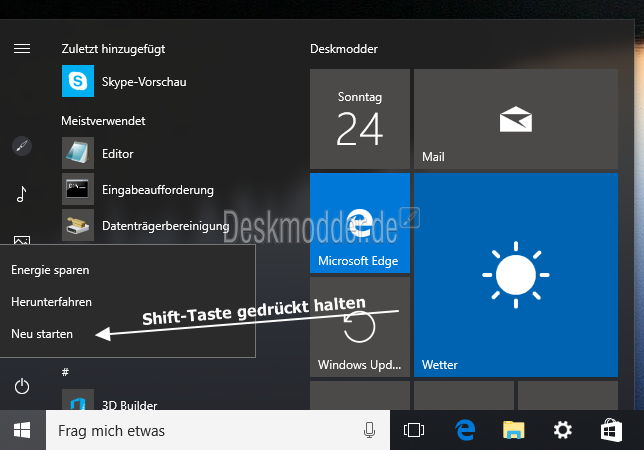This screenshot has height=450, width=644.
Task: Click the Power button icon
Action: 22,386
